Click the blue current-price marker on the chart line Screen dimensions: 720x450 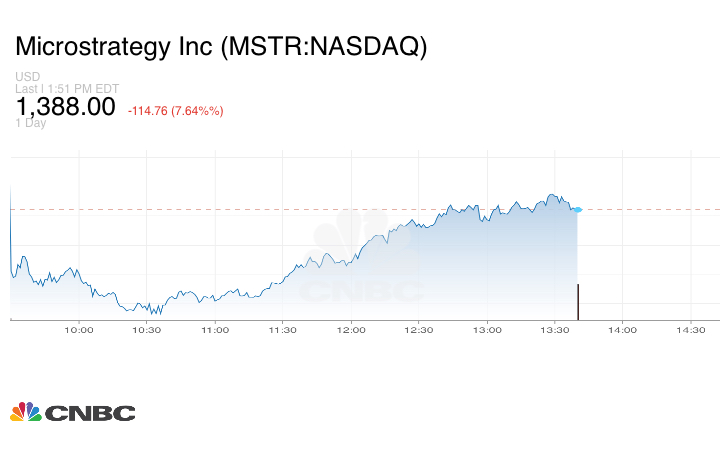577,209
